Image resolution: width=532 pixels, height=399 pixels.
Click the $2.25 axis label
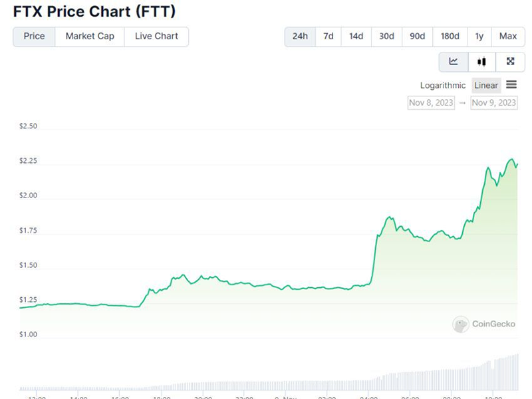[x=28, y=161]
